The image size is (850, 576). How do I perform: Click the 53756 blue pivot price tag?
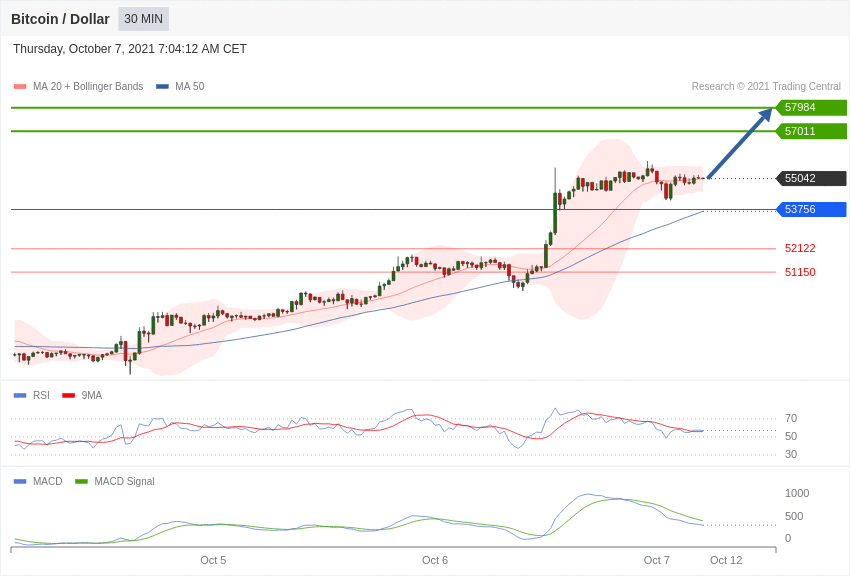click(811, 209)
